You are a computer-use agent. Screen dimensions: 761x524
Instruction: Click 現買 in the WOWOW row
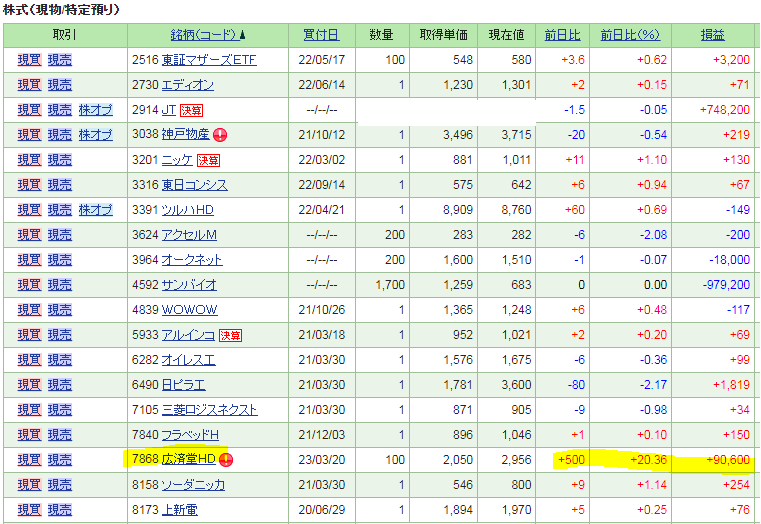click(x=30, y=310)
